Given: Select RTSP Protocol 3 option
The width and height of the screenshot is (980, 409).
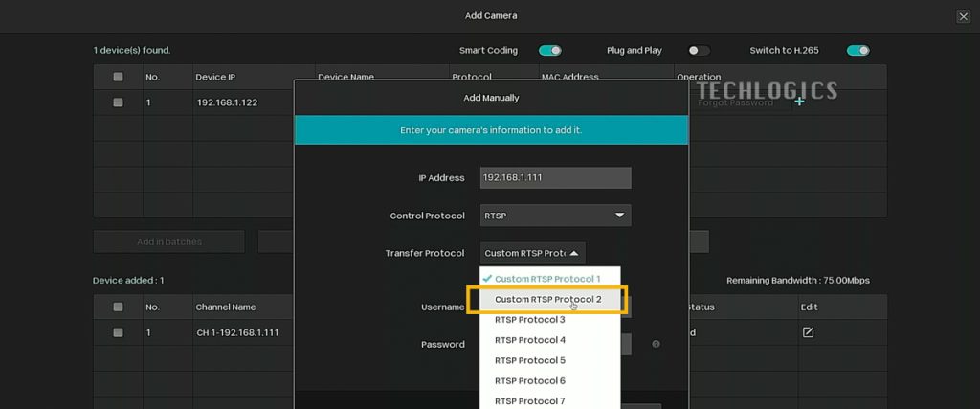Looking at the screenshot, I should tap(530, 320).
